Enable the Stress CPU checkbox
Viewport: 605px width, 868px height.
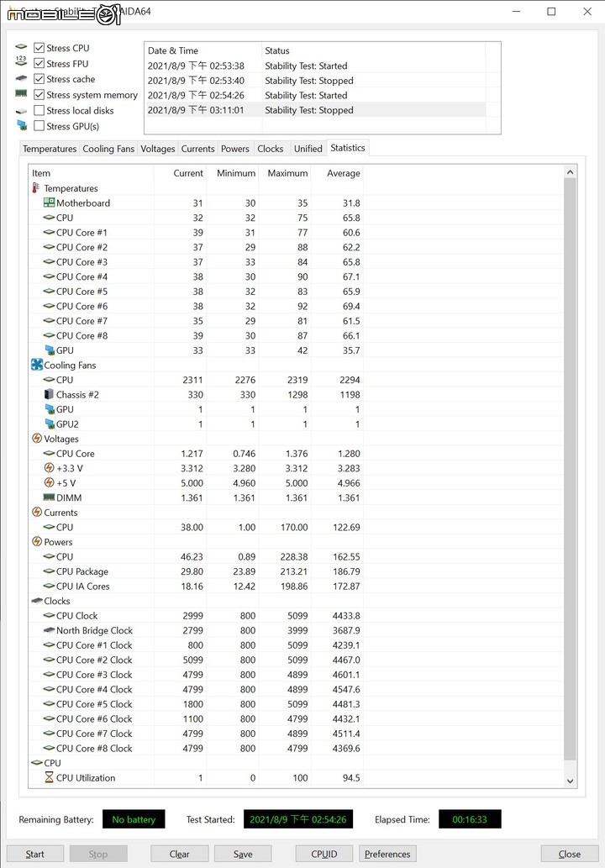coord(39,48)
